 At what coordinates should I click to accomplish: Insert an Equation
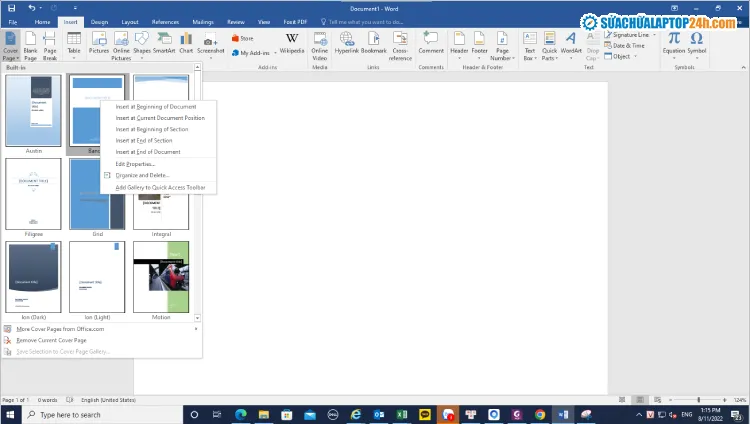[x=673, y=45]
